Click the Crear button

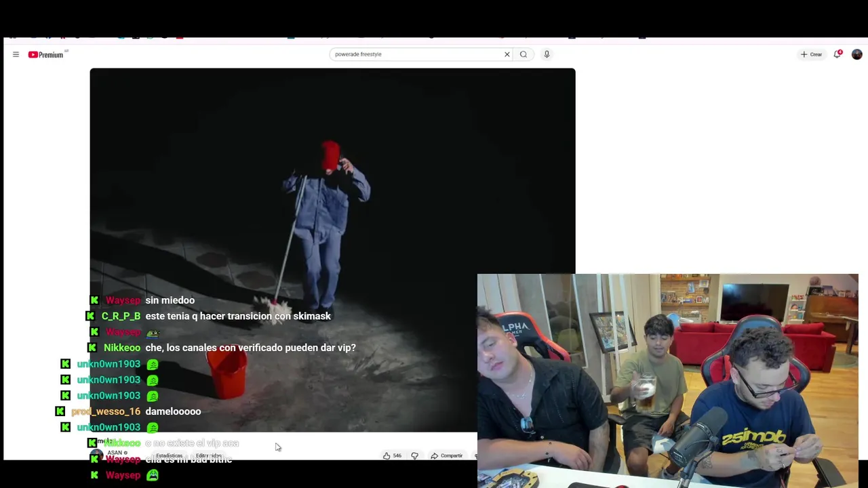[x=811, y=54]
